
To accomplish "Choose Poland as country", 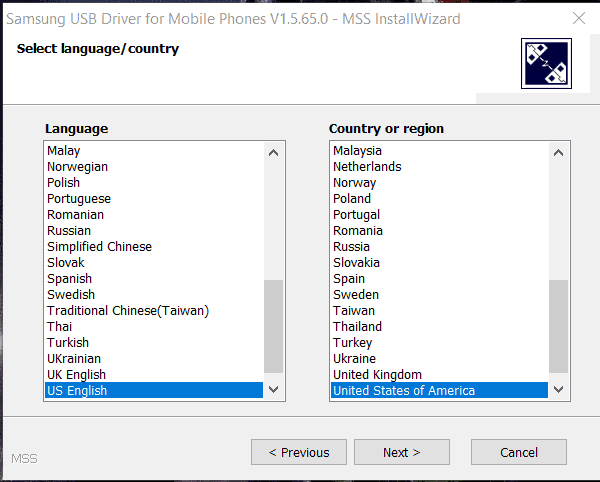I will pos(439,199).
